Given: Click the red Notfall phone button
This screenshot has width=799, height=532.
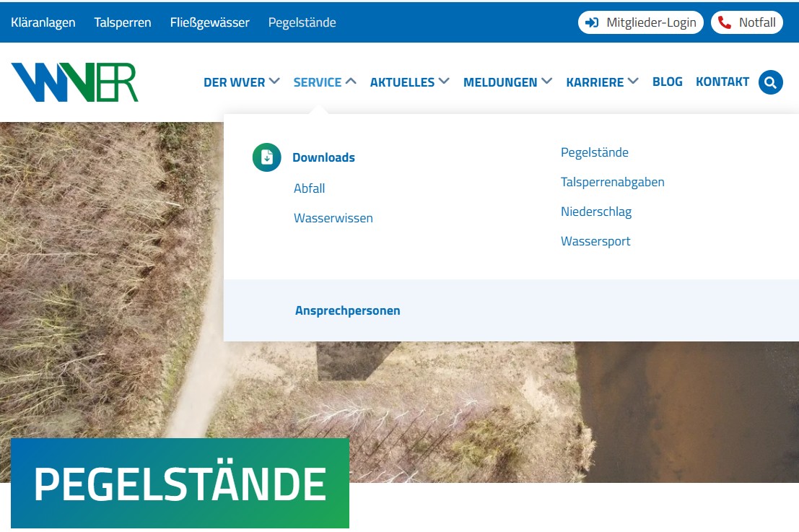Looking at the screenshot, I should point(746,22).
